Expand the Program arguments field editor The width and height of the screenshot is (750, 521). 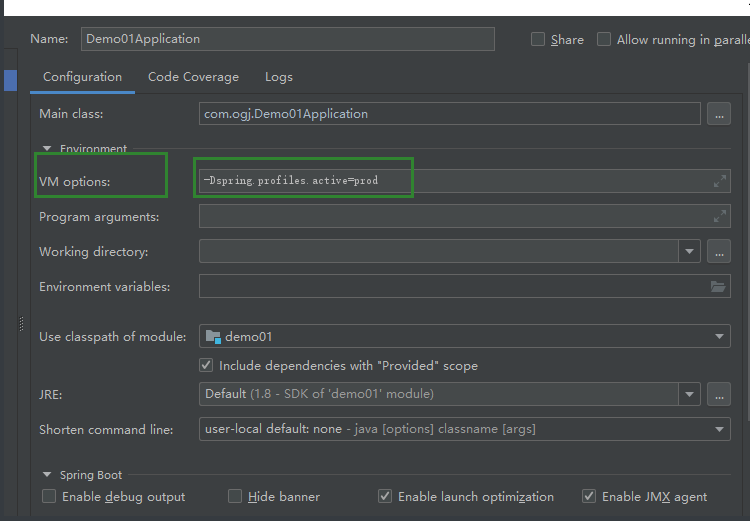719,216
